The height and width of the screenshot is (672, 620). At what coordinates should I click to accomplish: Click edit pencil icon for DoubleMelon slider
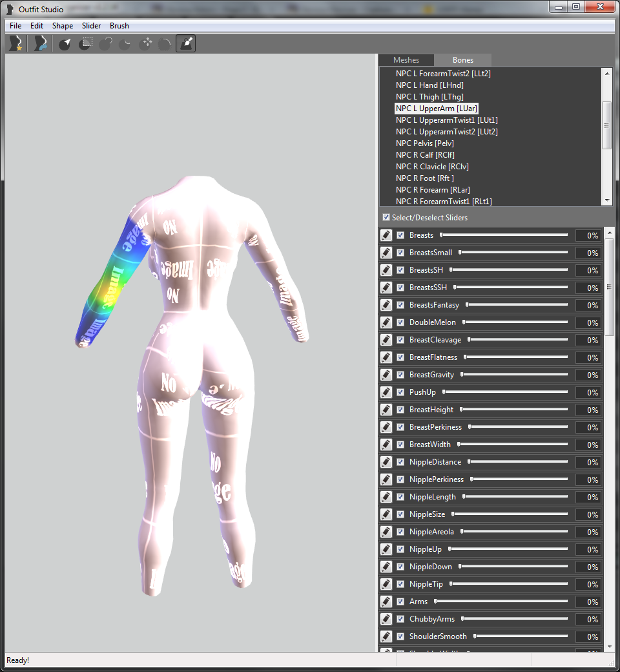[x=386, y=322]
